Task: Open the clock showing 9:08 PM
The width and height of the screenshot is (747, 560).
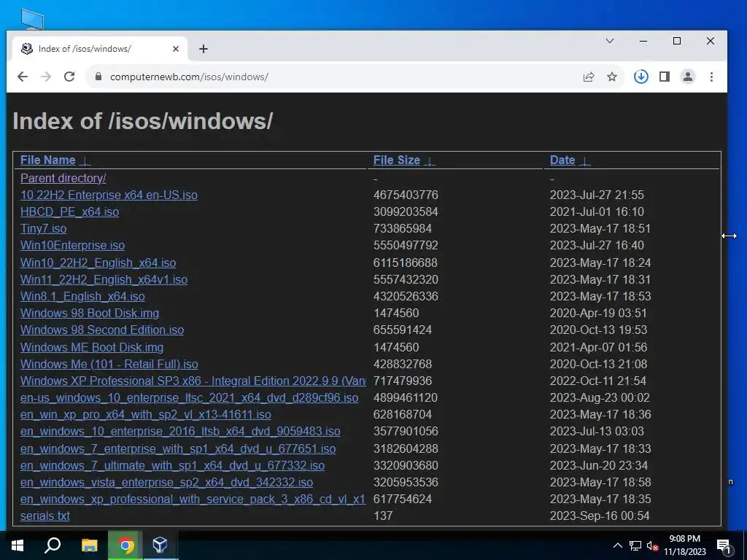Action: 685,545
